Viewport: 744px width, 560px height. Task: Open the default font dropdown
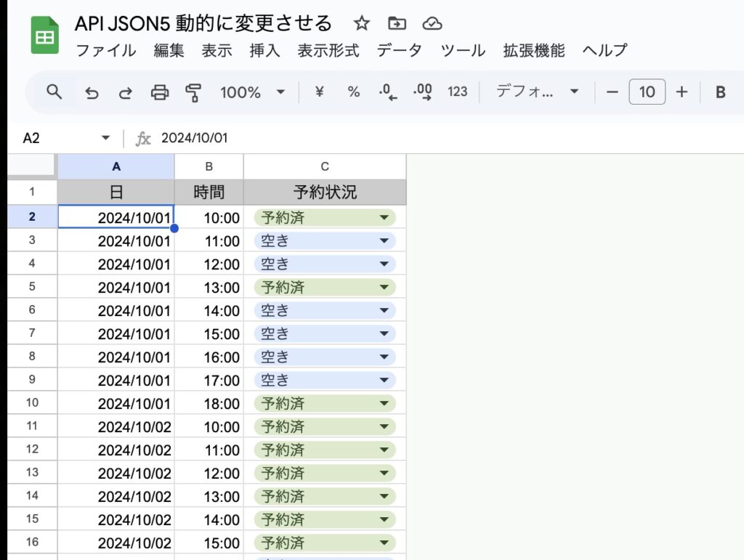pos(537,92)
